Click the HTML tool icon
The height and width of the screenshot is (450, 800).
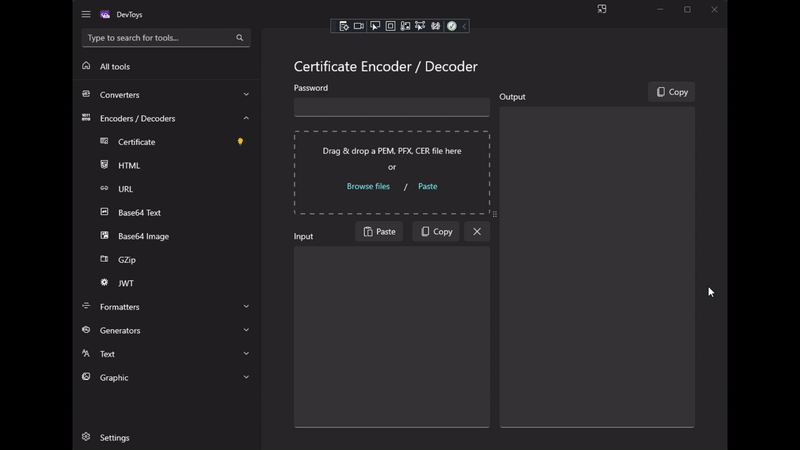pyautogui.click(x=104, y=164)
